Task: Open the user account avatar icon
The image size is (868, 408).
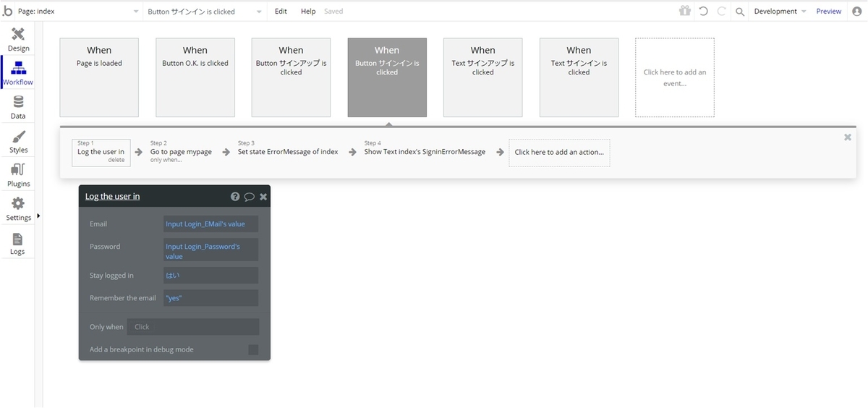Action: point(857,11)
